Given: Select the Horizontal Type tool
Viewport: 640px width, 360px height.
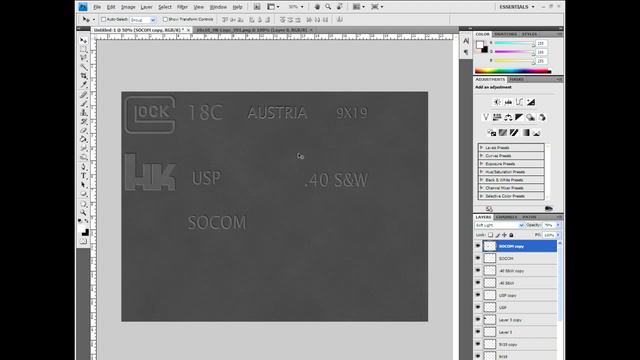Looking at the screenshot, I should point(83,176).
